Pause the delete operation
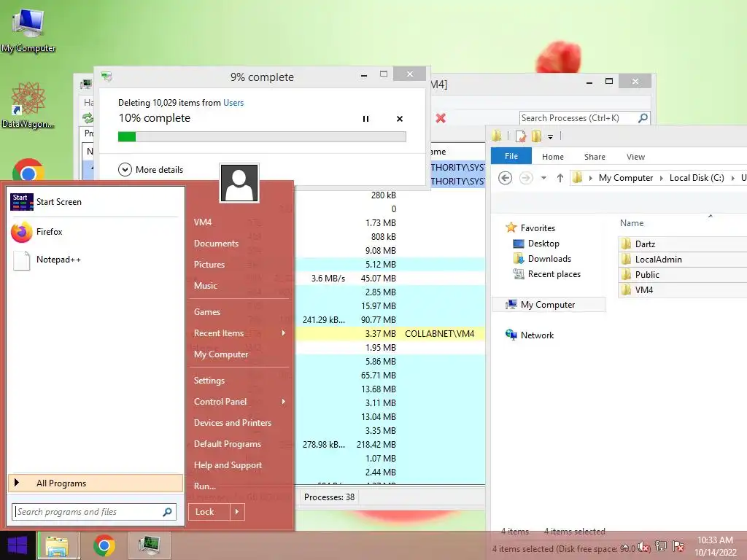The height and width of the screenshot is (560, 747). click(x=365, y=119)
